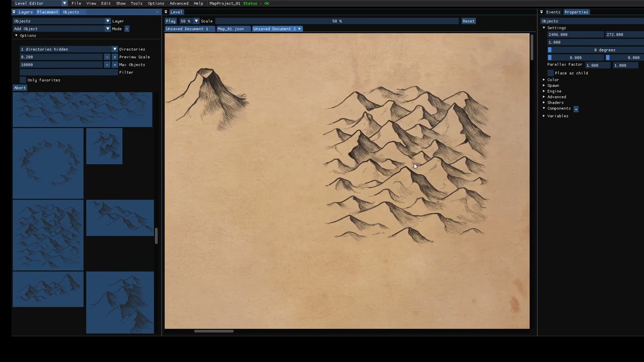Open the File menu
644x362 pixels.
(76, 4)
